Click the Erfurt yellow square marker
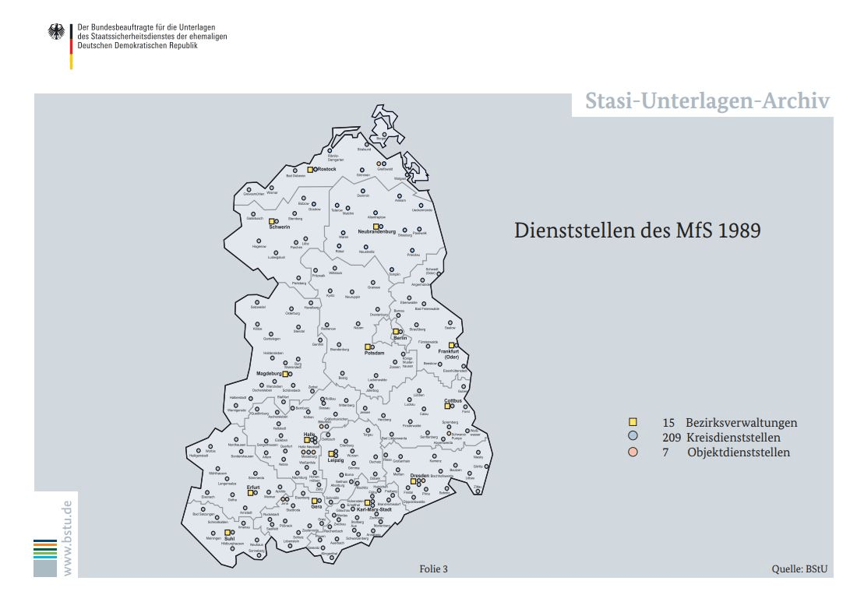Screen dimensions: 864x616 251,492
